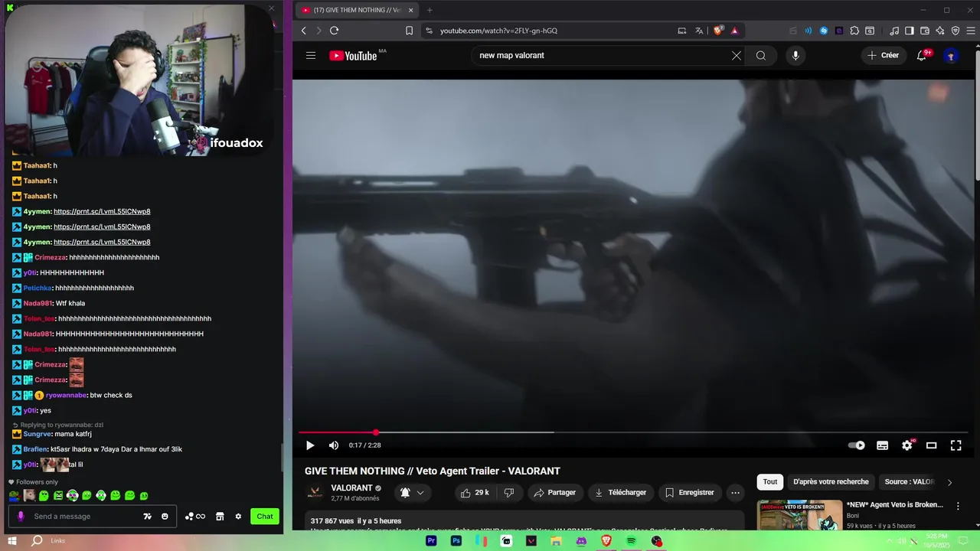Image resolution: width=980 pixels, height=551 pixels.
Task: Reload the browser page
Action: pyautogui.click(x=334, y=31)
